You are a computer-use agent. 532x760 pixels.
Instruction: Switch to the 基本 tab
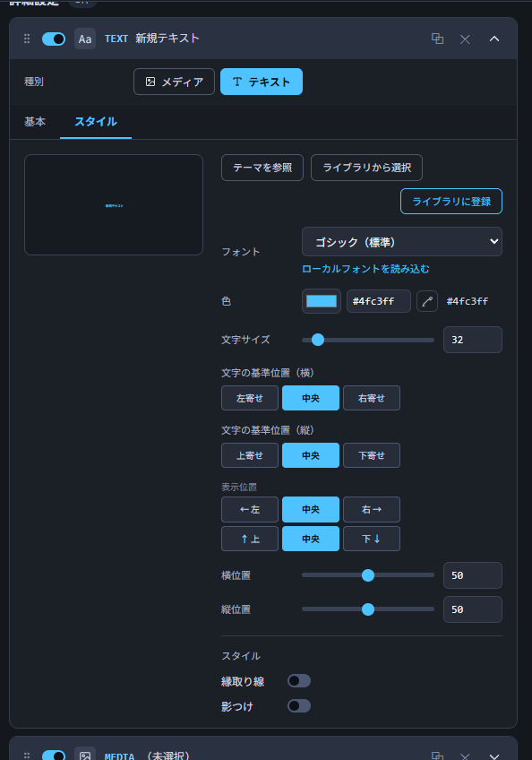(35, 122)
